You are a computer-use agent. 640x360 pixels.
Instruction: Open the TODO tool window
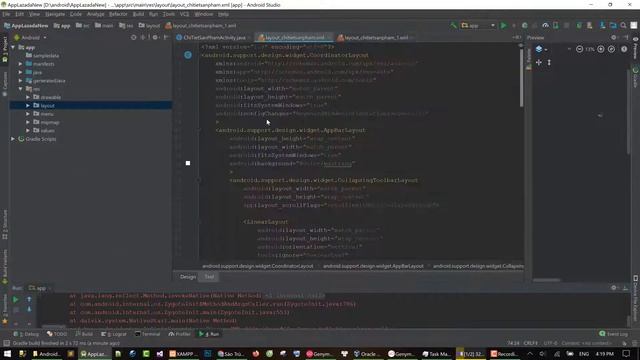coord(56,334)
